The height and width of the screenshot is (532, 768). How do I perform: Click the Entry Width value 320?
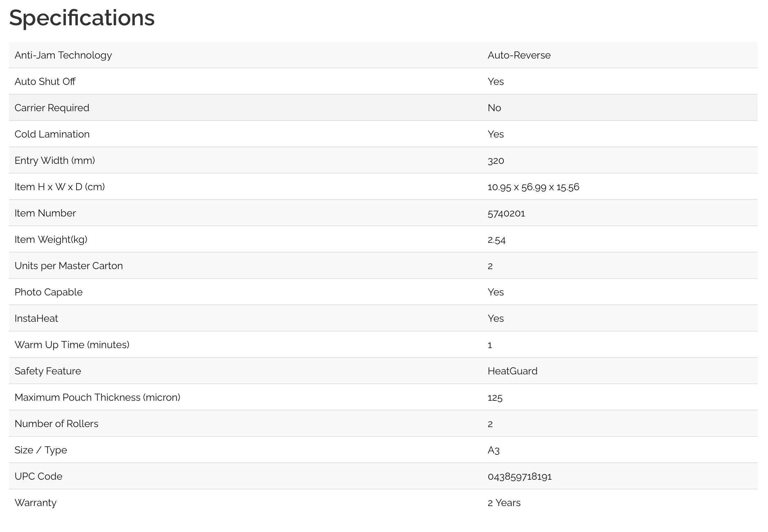(495, 161)
